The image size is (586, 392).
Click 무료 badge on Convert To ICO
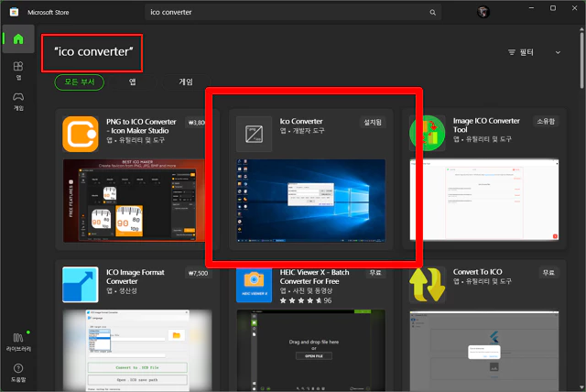(x=548, y=273)
